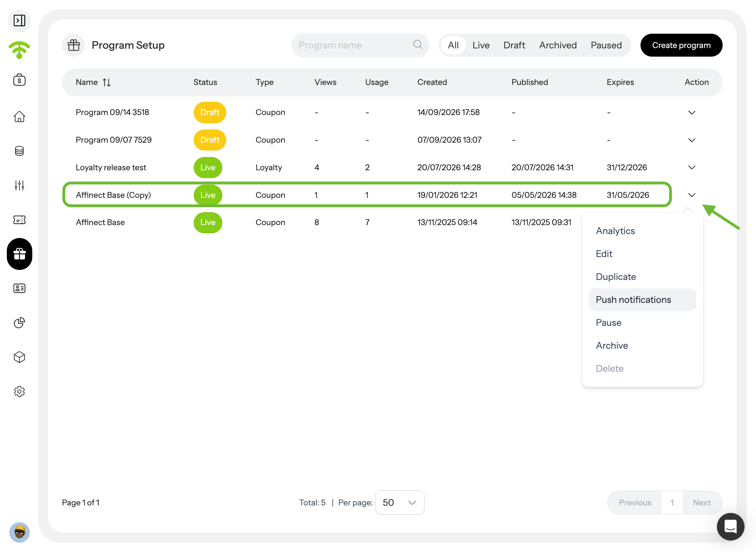Image resolution: width=756 pixels, height=552 pixels.
Task: Open the database stack sidebar icon
Action: click(x=19, y=151)
